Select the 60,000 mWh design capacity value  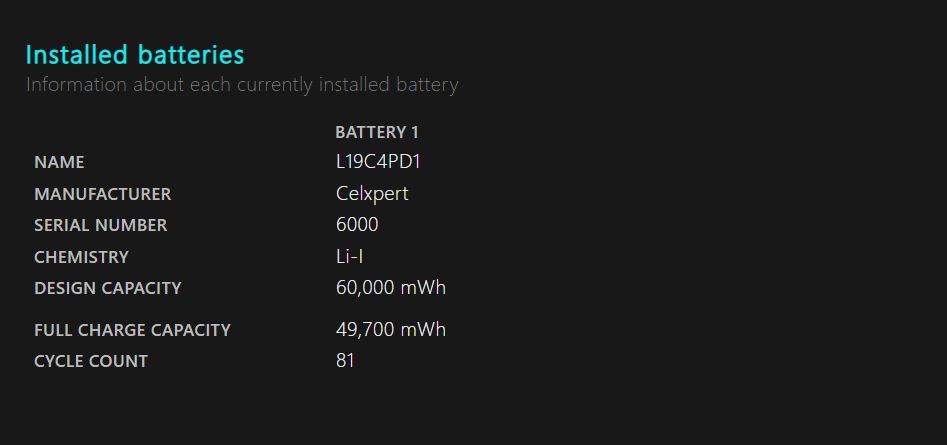click(390, 288)
